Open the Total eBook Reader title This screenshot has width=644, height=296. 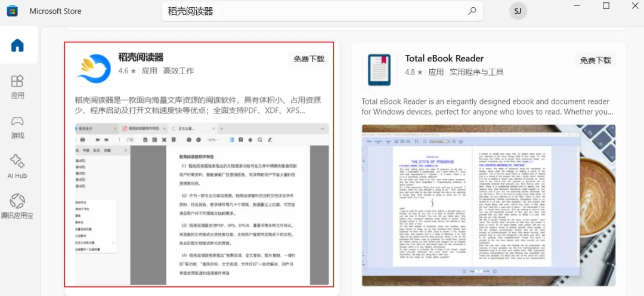(444, 58)
